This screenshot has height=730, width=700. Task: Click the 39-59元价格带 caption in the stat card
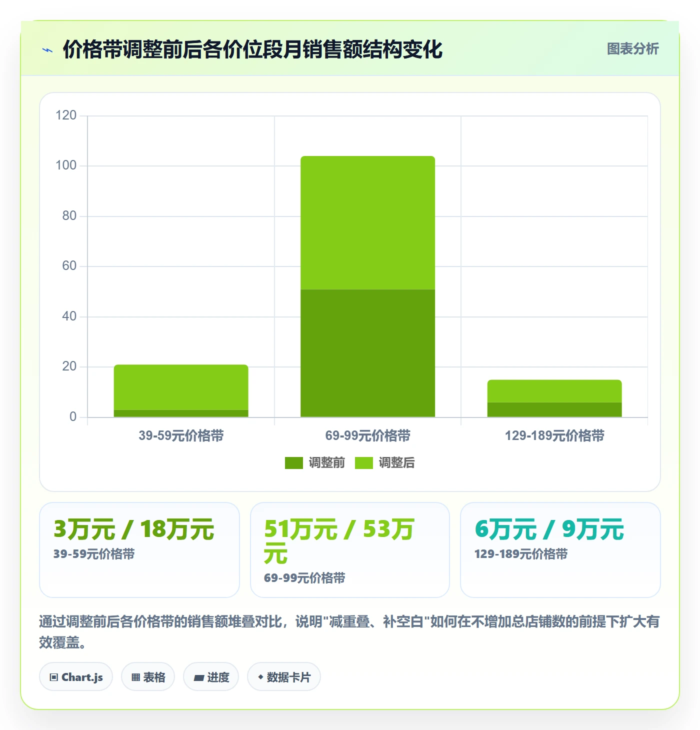click(x=94, y=554)
